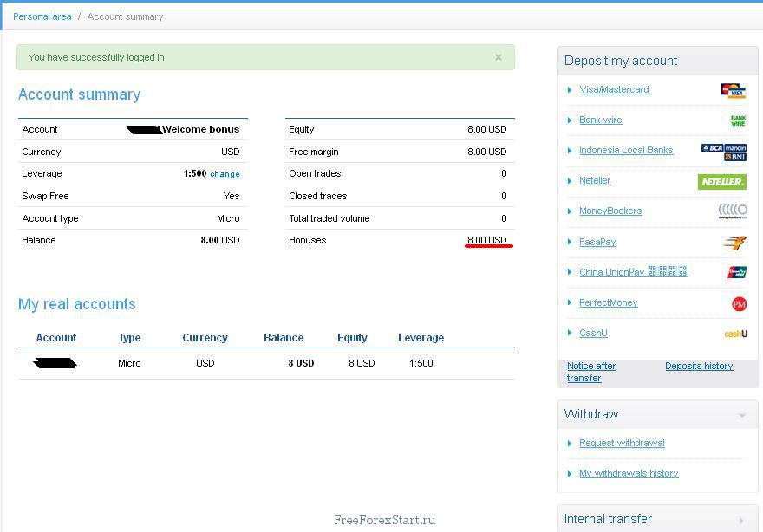This screenshot has width=763, height=532.
Task: Click the green Neteller logo
Action: coord(721,182)
